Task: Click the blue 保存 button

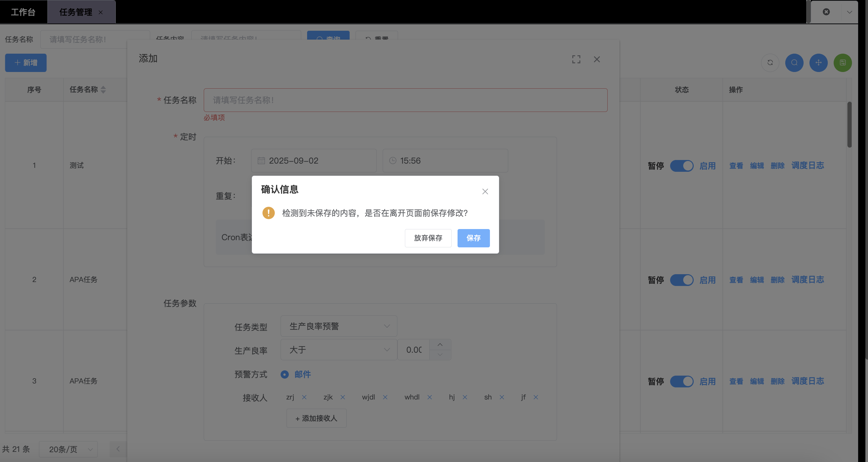Action: coord(473,238)
